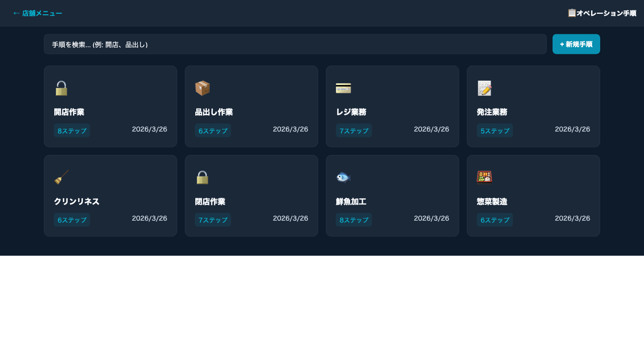
Task: Click the search field for procedures
Action: [295, 44]
